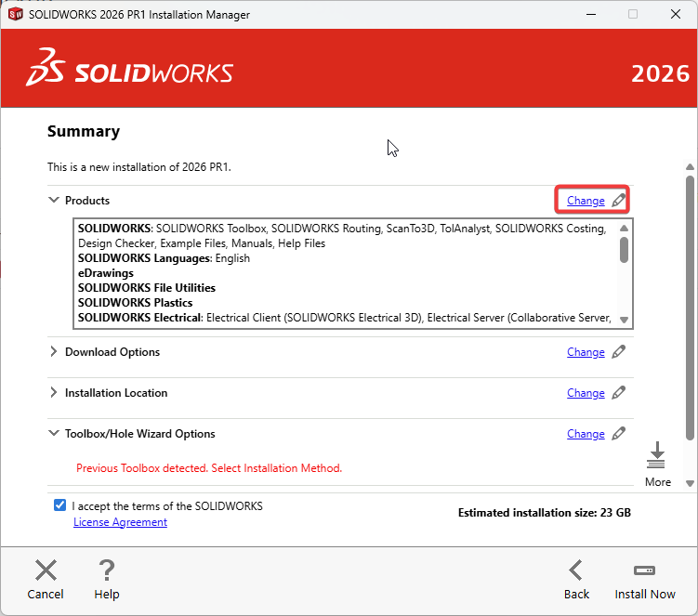This screenshot has width=698, height=616.
Task: Click 'This is a new installation' text
Action: [x=138, y=167]
